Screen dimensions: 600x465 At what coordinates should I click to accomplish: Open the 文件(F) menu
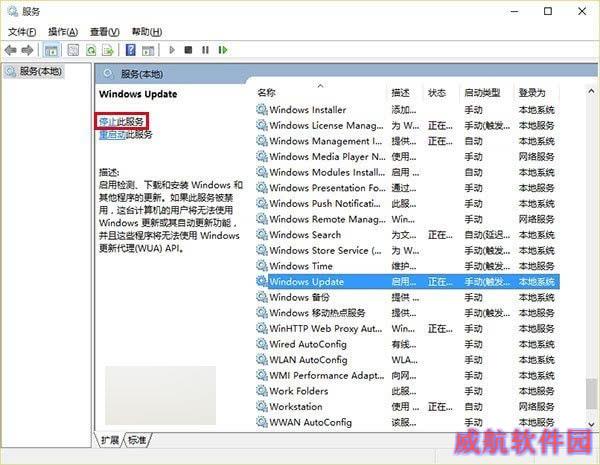(22, 32)
